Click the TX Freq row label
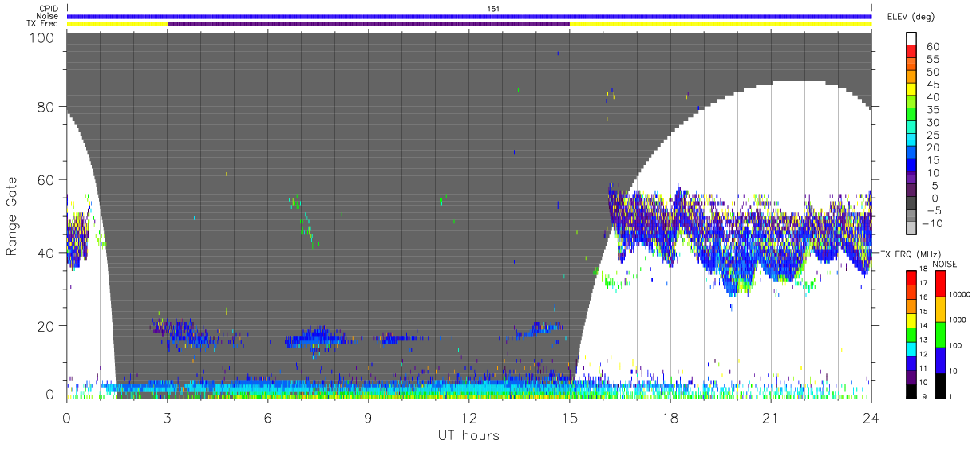The image size is (980, 452). (x=44, y=23)
